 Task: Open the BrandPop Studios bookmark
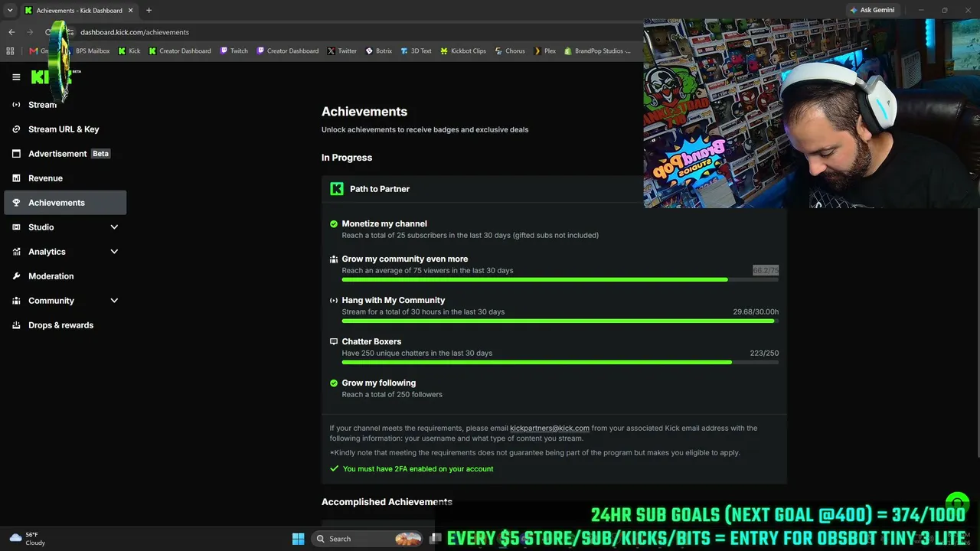click(x=598, y=51)
